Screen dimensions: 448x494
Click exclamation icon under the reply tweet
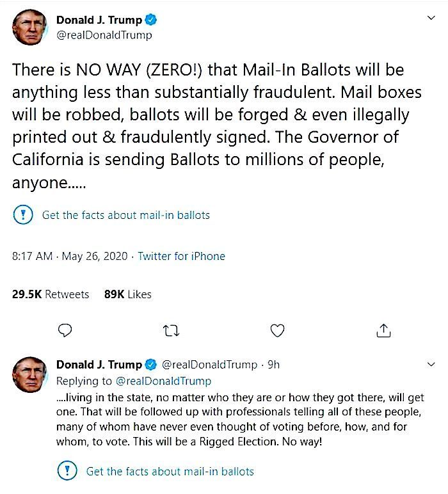(x=67, y=471)
